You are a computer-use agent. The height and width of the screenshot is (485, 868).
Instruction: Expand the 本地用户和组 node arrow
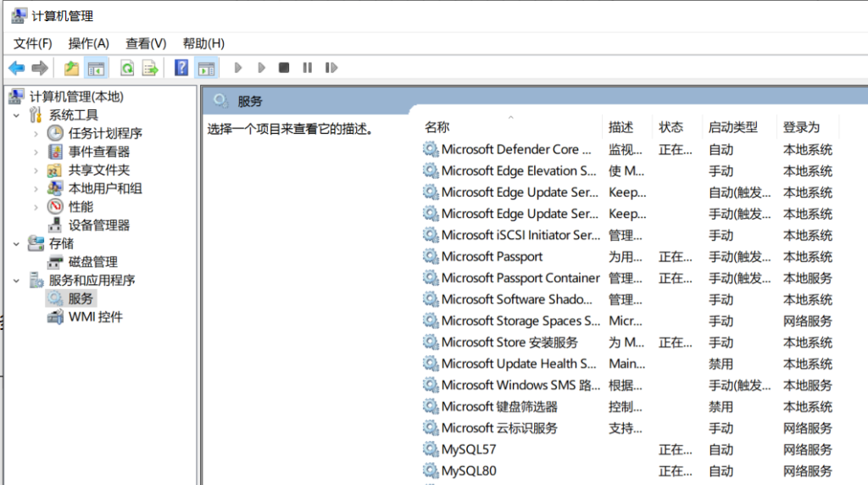[x=36, y=189]
